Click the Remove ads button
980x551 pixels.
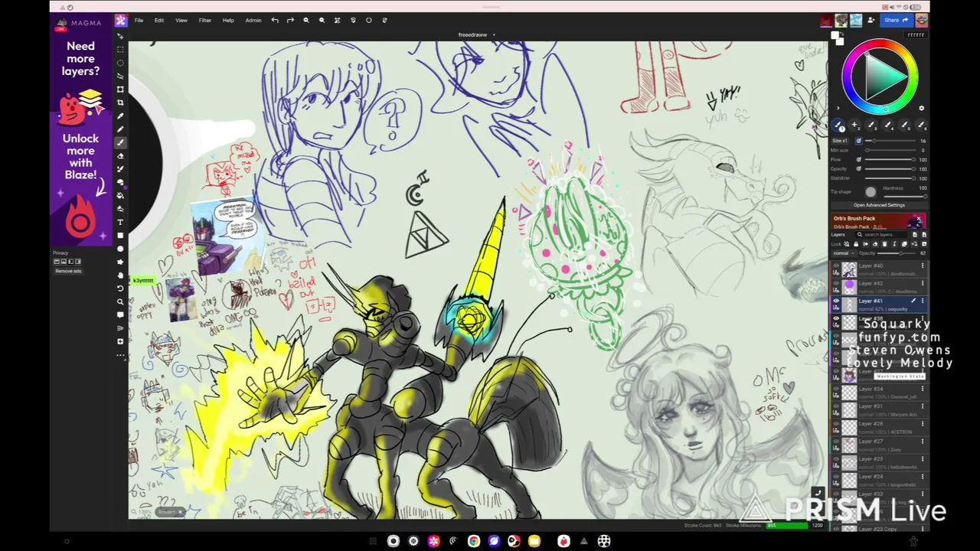pos(67,271)
